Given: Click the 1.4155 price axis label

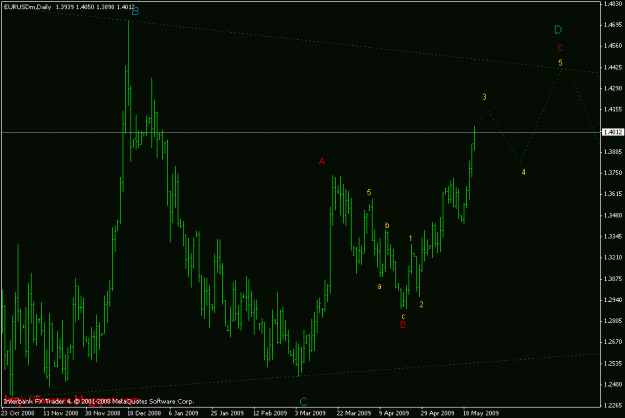Looking at the screenshot, I should click(x=613, y=110).
